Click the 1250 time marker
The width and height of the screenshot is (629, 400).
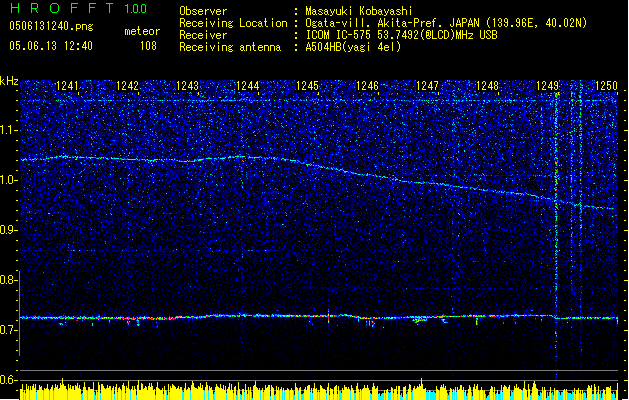click(606, 86)
